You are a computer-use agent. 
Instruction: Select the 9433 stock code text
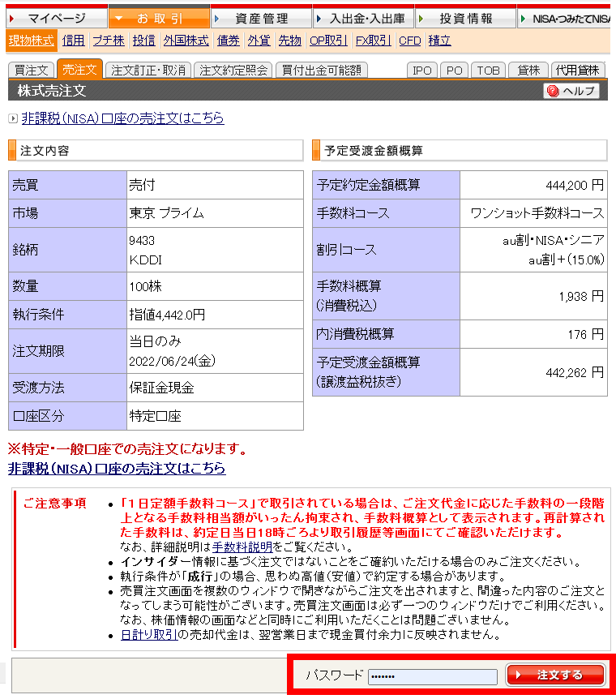click(x=142, y=241)
